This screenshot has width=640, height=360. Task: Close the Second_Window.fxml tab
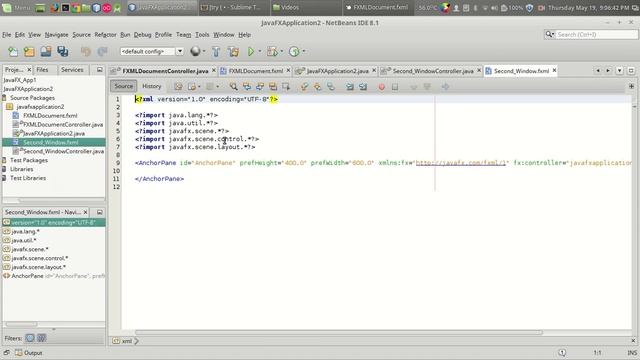[554, 71]
